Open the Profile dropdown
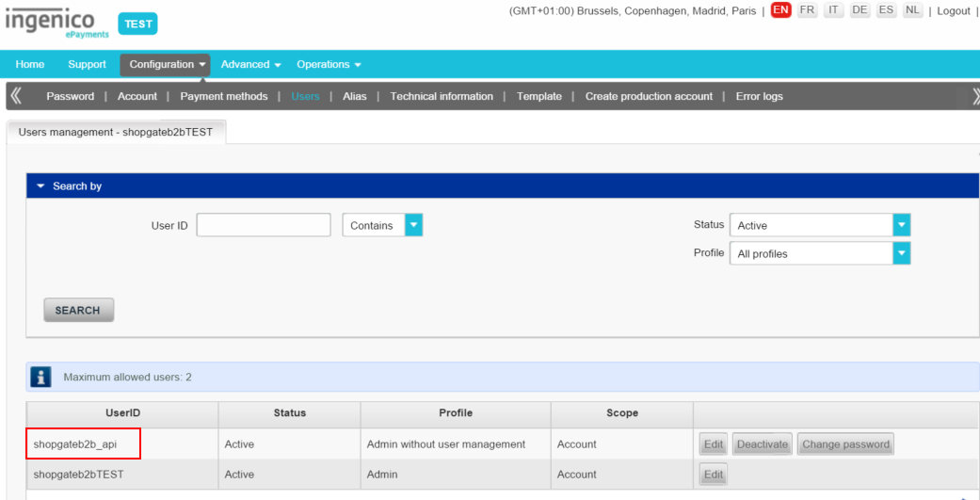 point(901,253)
